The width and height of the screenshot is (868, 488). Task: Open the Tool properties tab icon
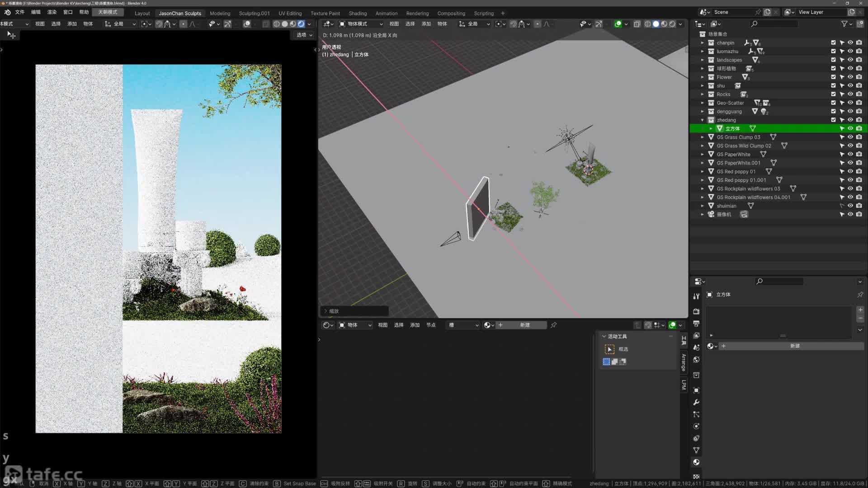pyautogui.click(x=696, y=296)
